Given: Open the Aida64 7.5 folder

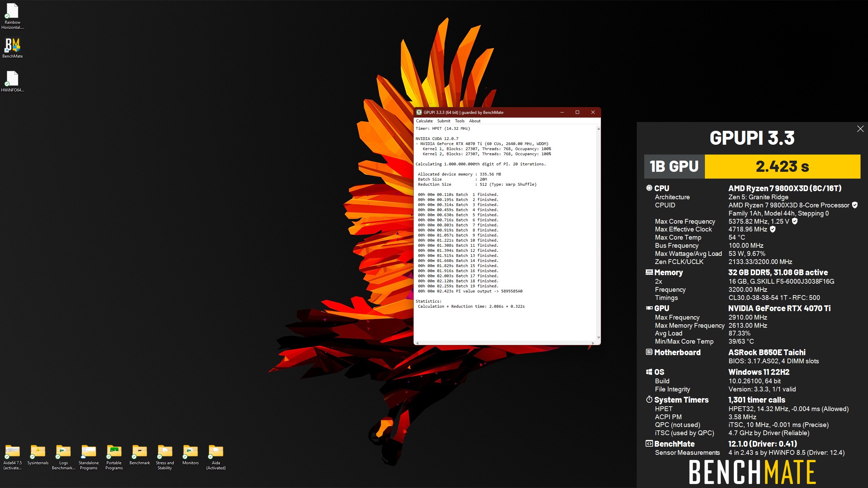Looking at the screenshot, I should coord(13,457).
